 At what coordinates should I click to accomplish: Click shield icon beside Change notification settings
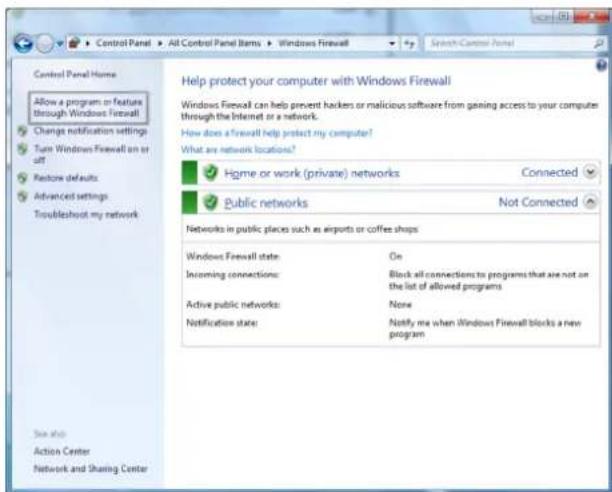pos(23,131)
